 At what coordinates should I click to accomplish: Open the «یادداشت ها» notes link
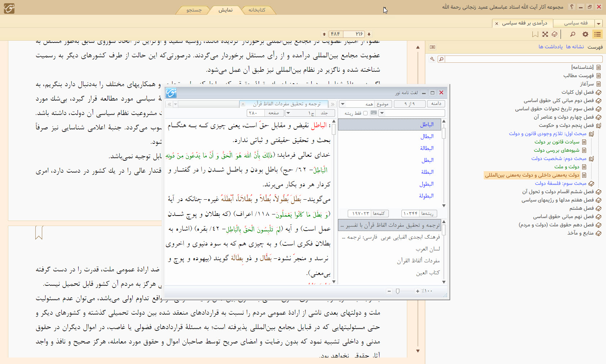pos(550,47)
